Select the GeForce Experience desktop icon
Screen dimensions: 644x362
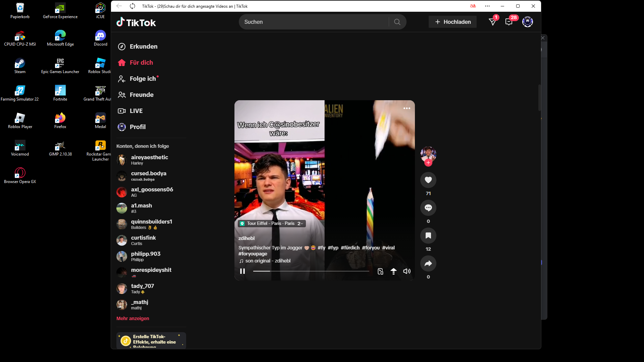pos(60,11)
